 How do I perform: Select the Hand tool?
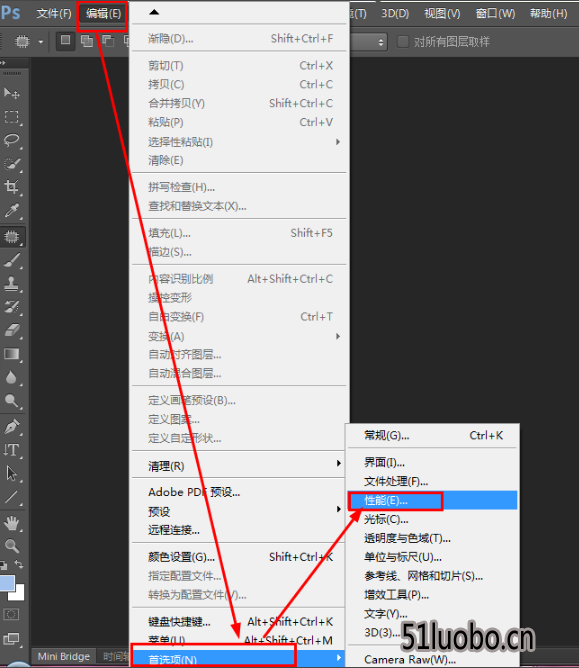(x=12, y=523)
